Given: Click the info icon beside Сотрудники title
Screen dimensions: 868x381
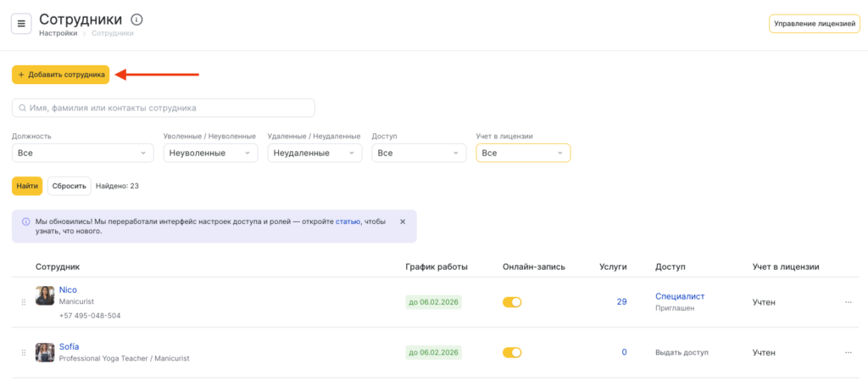Looking at the screenshot, I should (137, 20).
